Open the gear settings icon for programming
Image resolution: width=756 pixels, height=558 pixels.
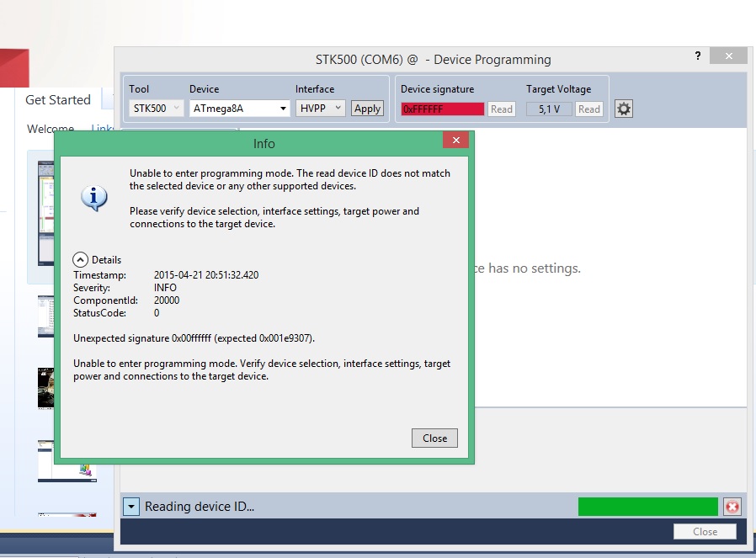pos(624,109)
